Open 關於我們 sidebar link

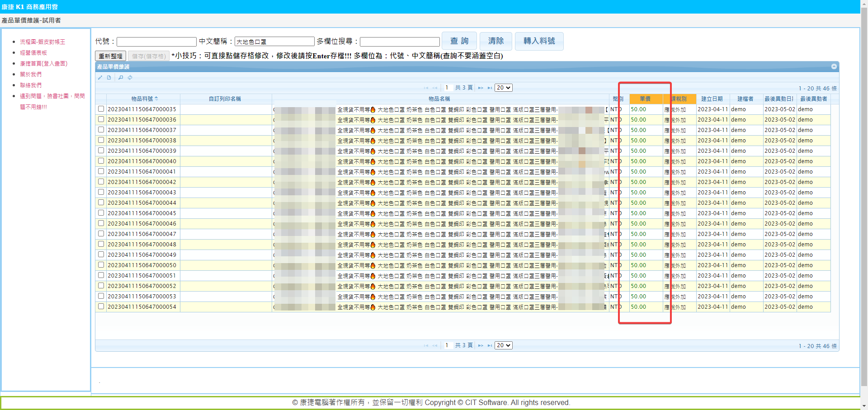click(x=31, y=75)
